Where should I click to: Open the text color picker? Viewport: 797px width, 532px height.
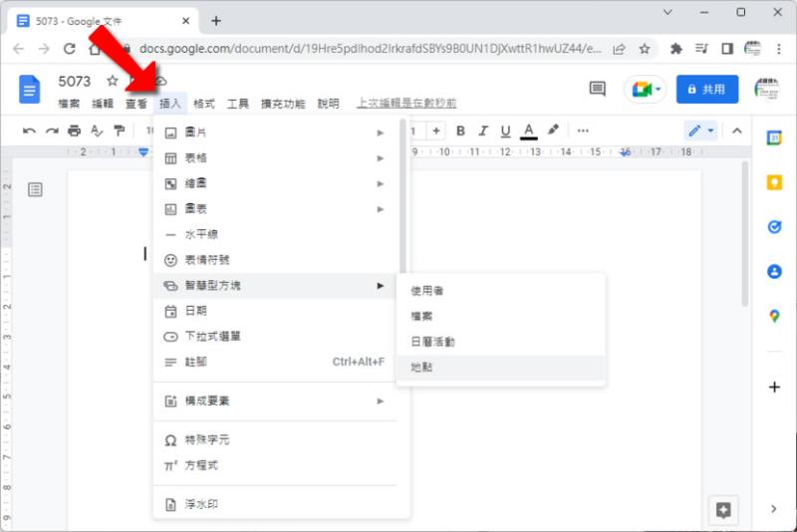(x=529, y=132)
